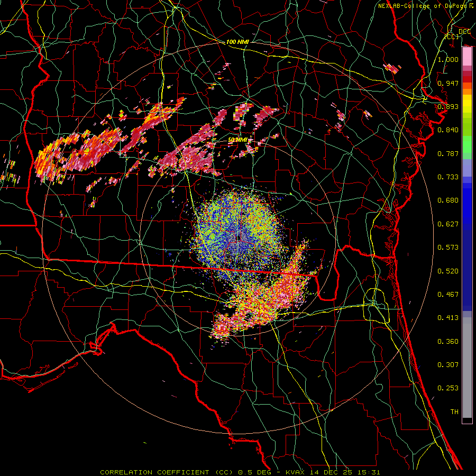The image size is (476, 476).
Task: Click the 0.893 legend value
Action: (448, 106)
